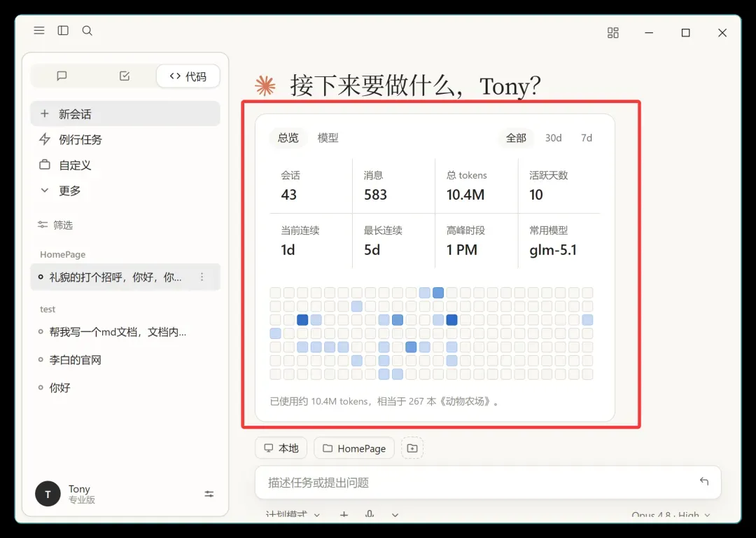
Task: Click the 最长连续 value 5d
Action: point(372,250)
